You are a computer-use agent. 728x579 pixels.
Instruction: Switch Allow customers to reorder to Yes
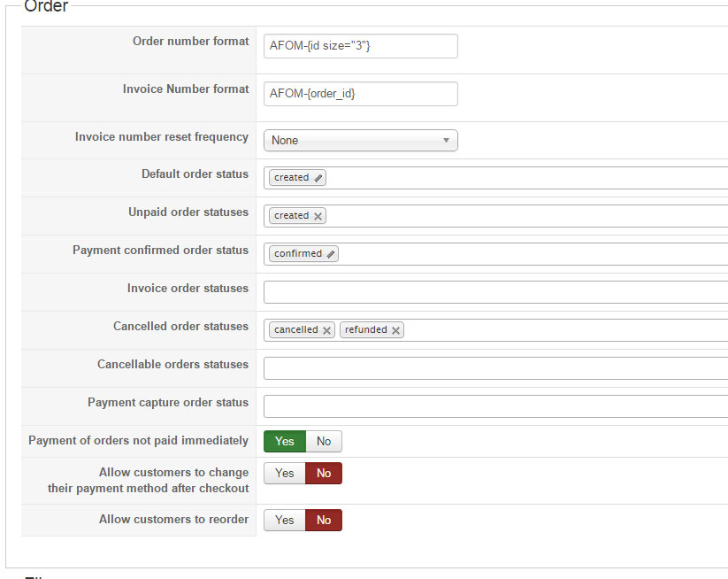pos(285,520)
